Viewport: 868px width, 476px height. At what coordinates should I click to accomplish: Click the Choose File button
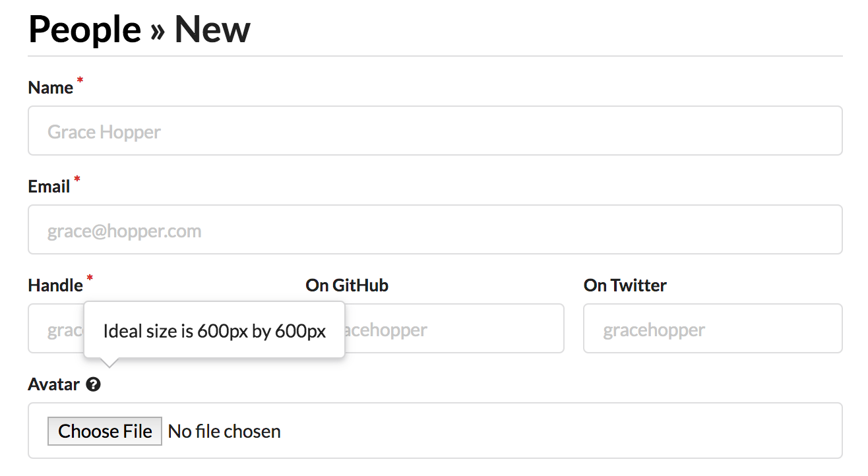pyautogui.click(x=105, y=431)
